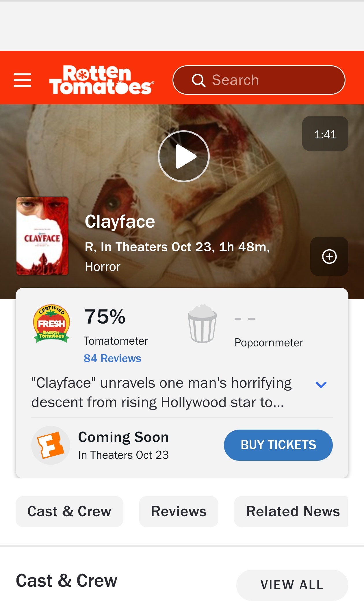Screen dimensions: 364x609
Task: Add Clayface to watchlist with plus icon
Action: [x=329, y=257]
